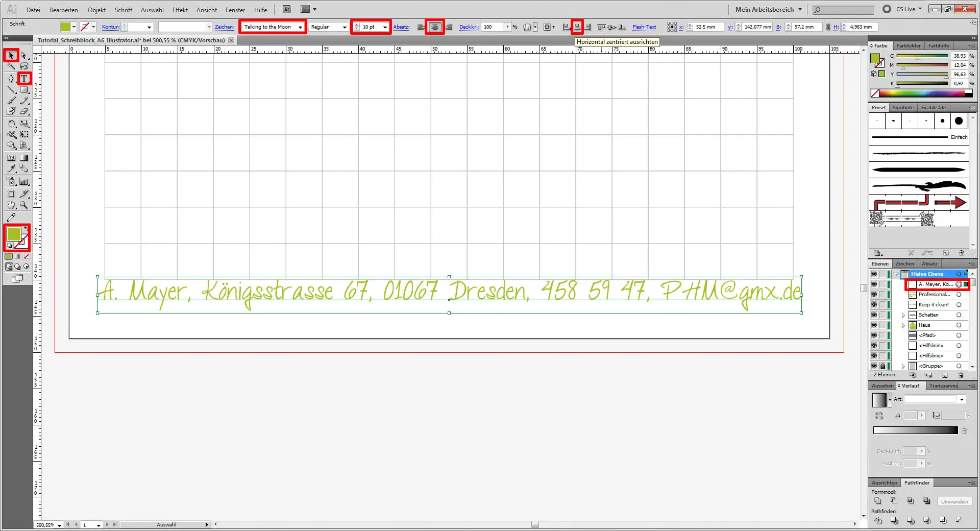980x531 pixels.
Task: Open the Effekt menu
Action: [x=180, y=10]
